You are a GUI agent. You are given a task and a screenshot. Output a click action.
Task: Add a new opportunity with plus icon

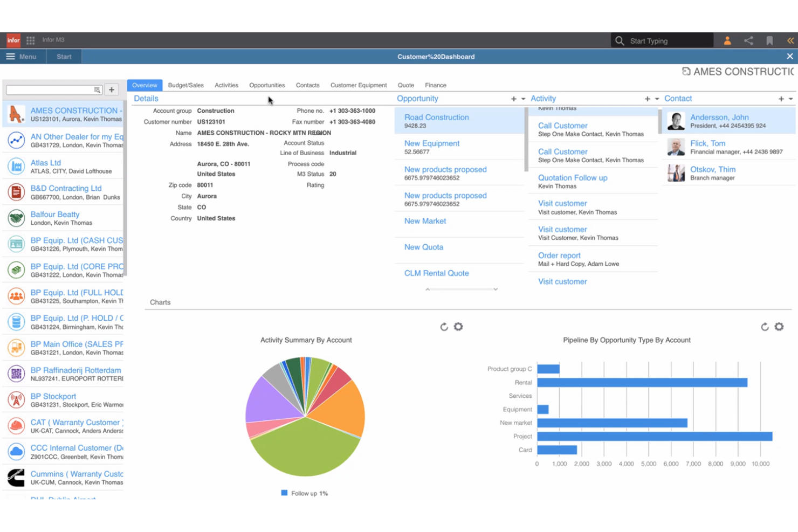click(514, 99)
